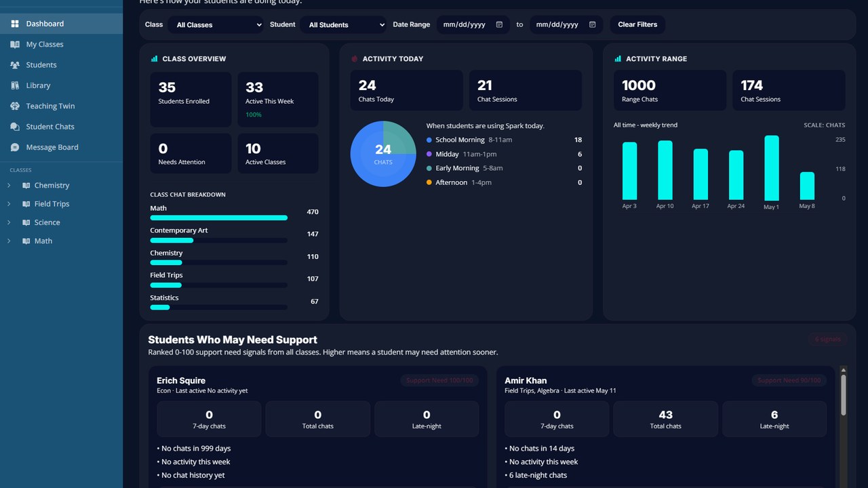Click the Math class book icon

[x=26, y=241]
